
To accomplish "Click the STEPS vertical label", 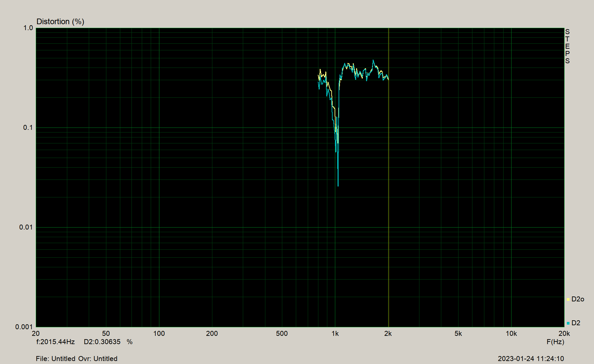I will pyautogui.click(x=567, y=46).
